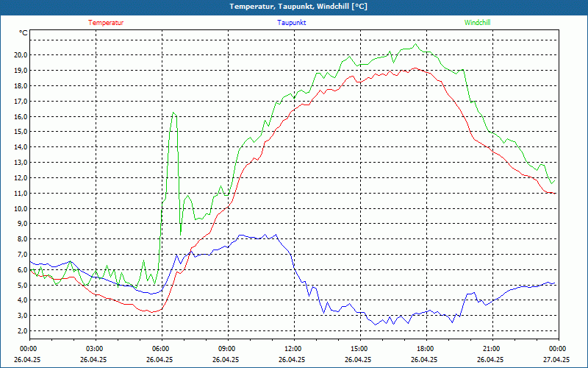Viewport: 588px width, 368px height.
Task: Click the 13,0 y-axis value
Action: (x=21, y=163)
